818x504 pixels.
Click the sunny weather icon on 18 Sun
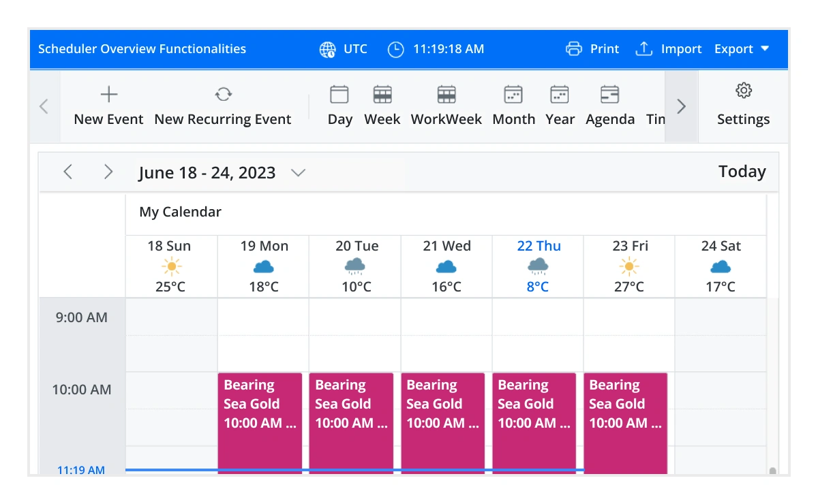[x=171, y=266]
